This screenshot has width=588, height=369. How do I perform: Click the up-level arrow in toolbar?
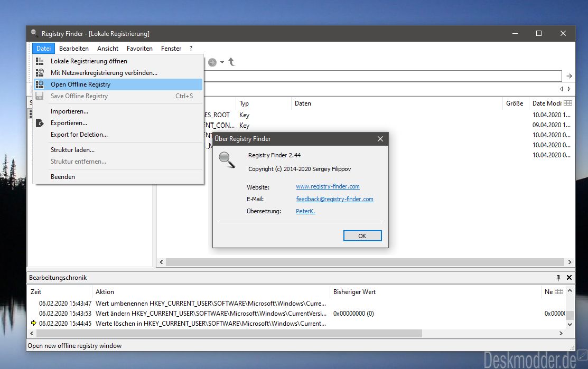pos(231,62)
